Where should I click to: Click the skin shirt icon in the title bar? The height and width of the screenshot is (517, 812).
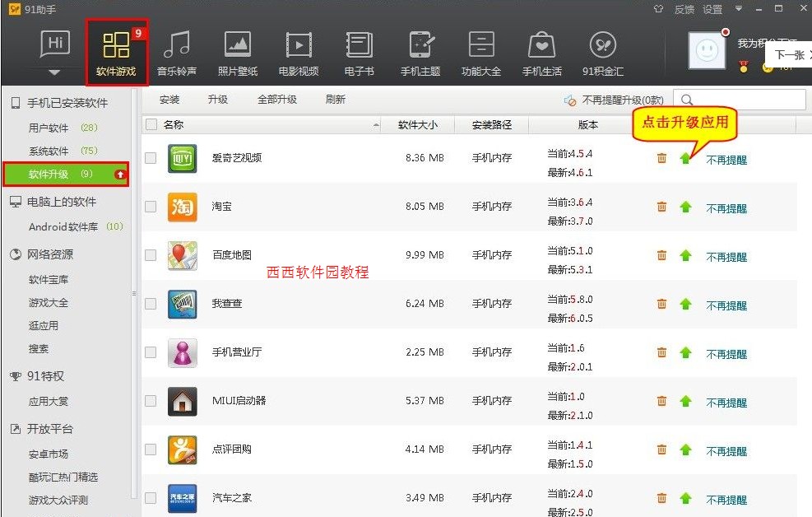[658, 9]
